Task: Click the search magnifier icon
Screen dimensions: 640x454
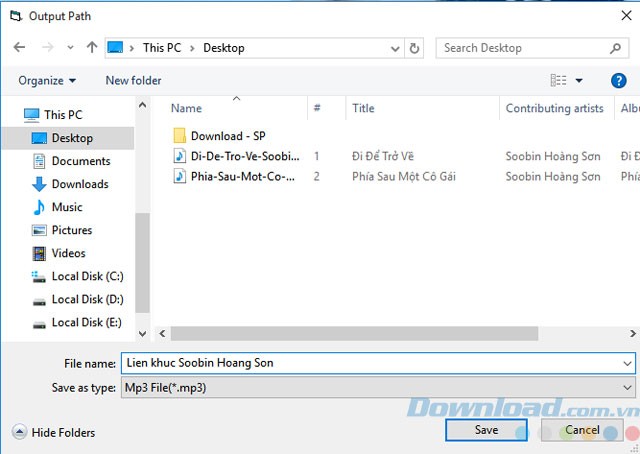Action: click(x=615, y=48)
